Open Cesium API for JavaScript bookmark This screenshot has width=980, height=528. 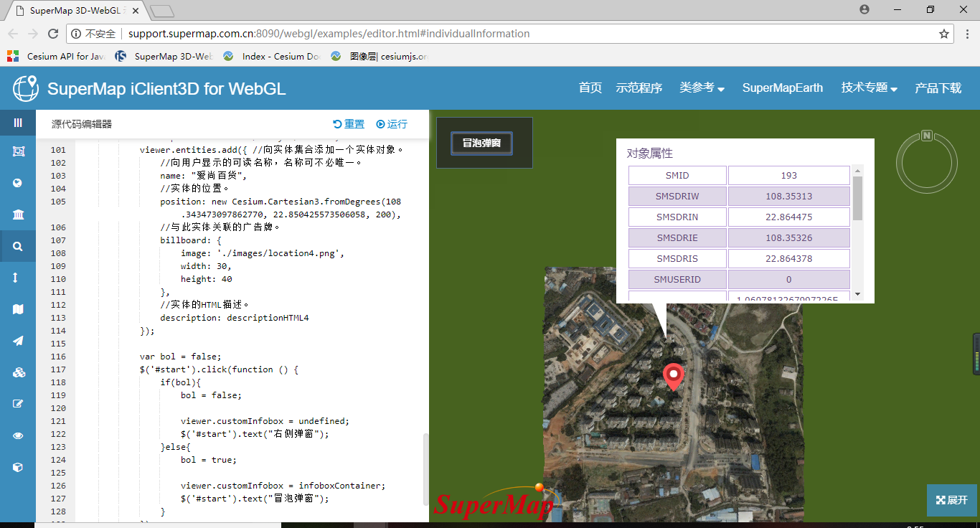[57, 56]
